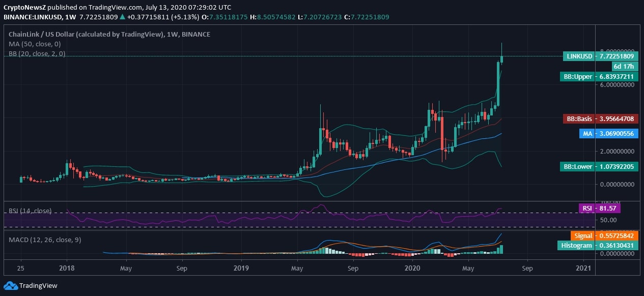Click the 0.00000000 main price axis label
The width and height of the screenshot is (644, 296).
point(617,184)
